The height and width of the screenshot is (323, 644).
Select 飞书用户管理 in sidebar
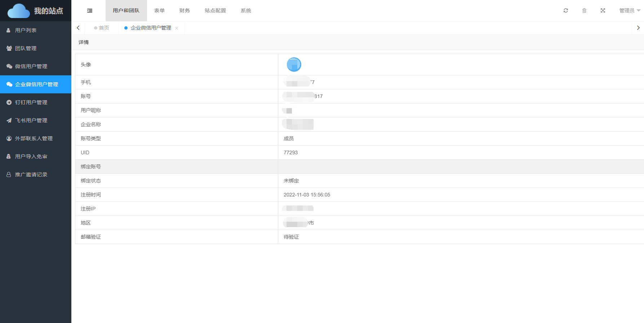pyautogui.click(x=31, y=120)
